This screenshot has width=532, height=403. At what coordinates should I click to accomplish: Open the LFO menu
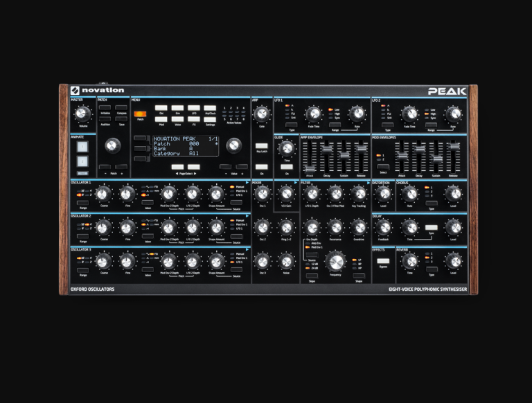[194, 108]
